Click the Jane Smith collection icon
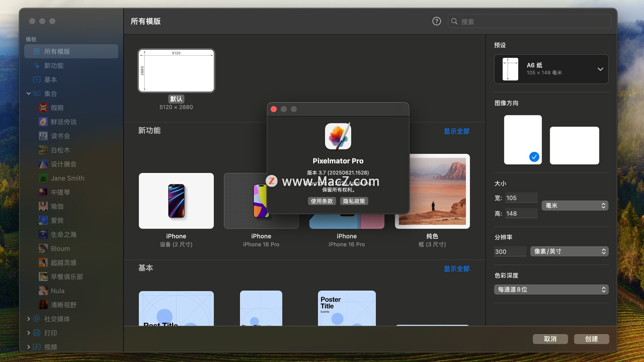Viewport: 644px width, 362px height. 43,178
